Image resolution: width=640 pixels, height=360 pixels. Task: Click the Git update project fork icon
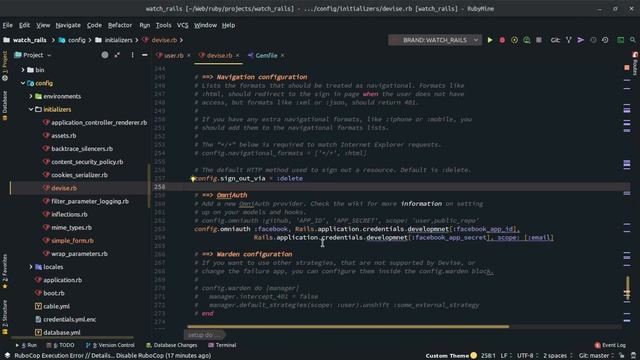569,40
